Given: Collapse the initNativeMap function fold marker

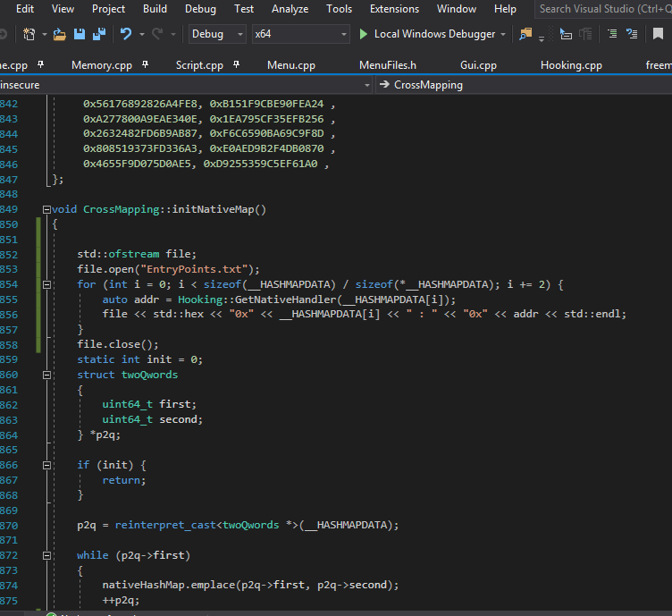Looking at the screenshot, I should tap(46, 209).
